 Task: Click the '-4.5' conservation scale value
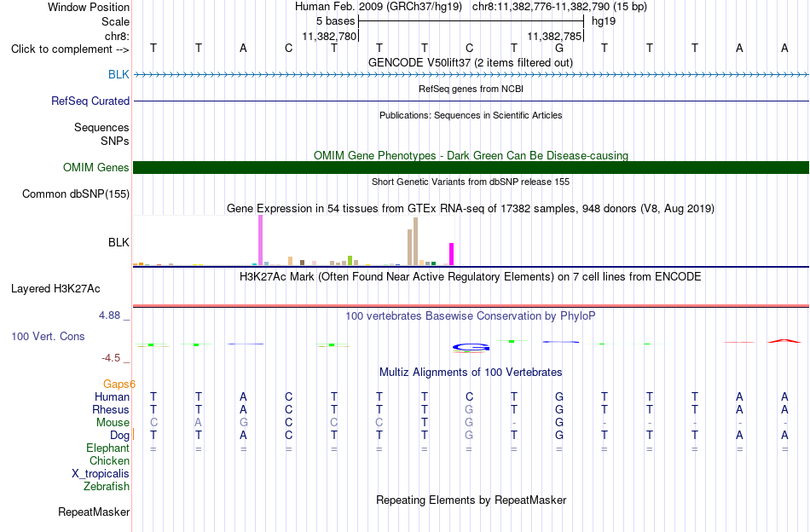(x=111, y=358)
